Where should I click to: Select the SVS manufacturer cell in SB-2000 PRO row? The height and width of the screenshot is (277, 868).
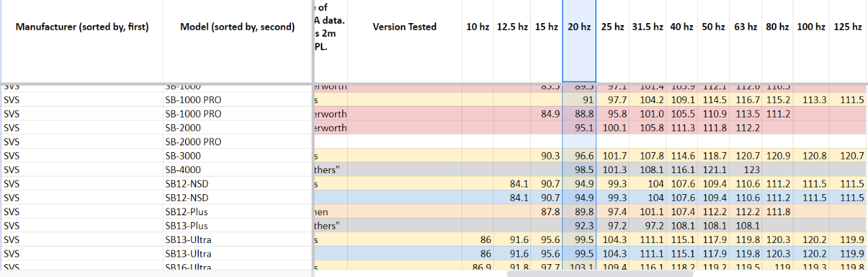pos(82,141)
